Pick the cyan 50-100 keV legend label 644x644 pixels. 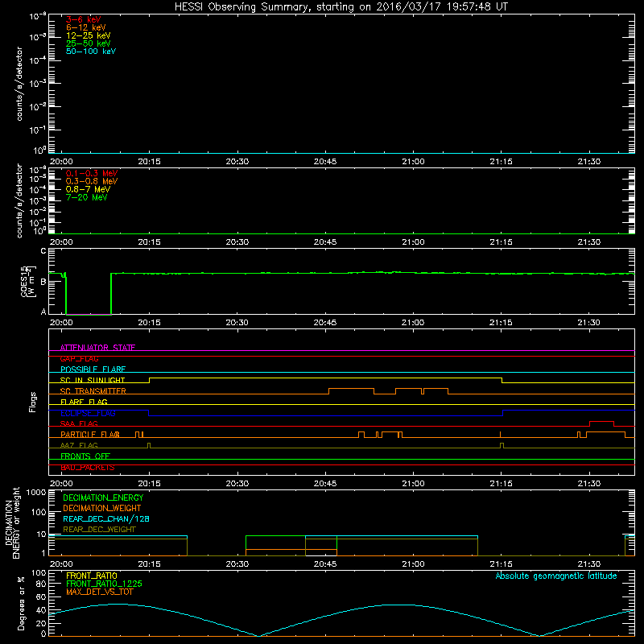click(x=91, y=52)
